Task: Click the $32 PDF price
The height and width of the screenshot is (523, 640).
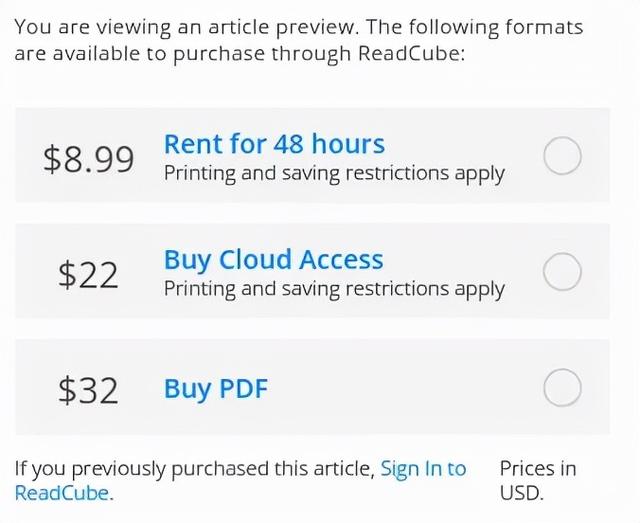Action: 89,390
